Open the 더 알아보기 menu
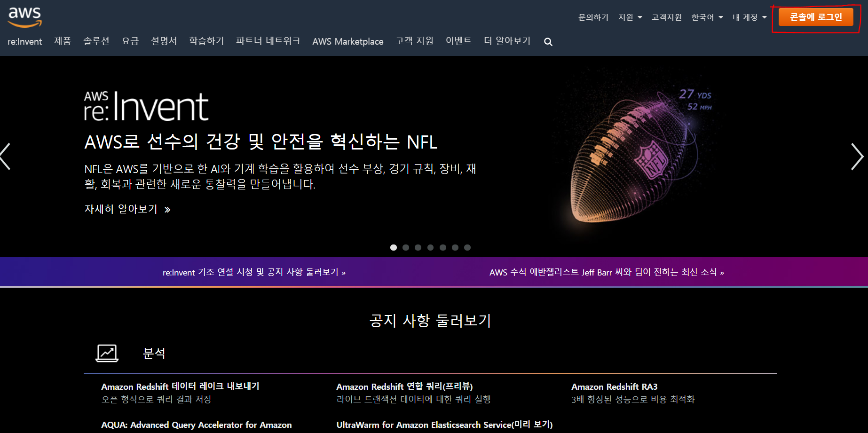 (507, 41)
